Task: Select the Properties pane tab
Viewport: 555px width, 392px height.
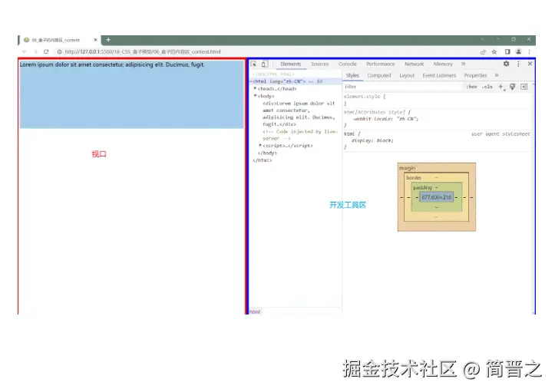Action: pyautogui.click(x=475, y=75)
